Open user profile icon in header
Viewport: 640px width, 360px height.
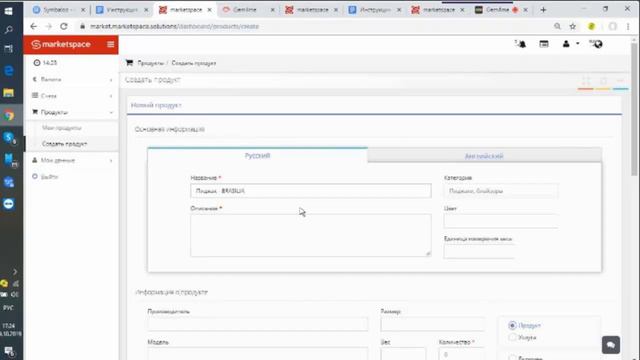566,44
